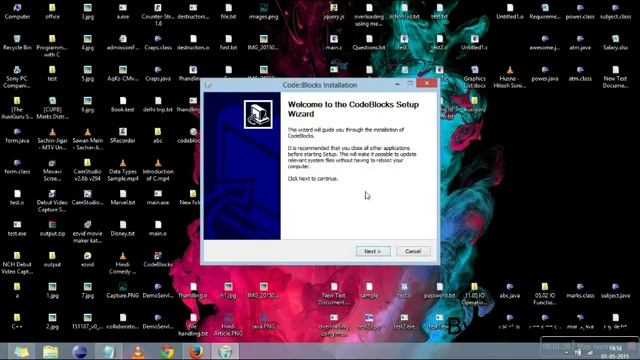
Task: Select the ezvid desktop shortcut
Action: click(87, 260)
